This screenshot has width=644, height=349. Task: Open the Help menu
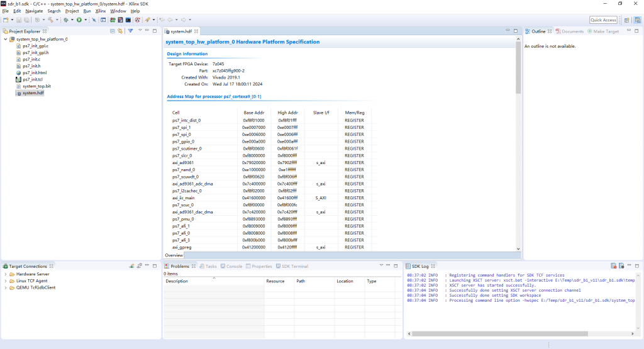click(135, 11)
